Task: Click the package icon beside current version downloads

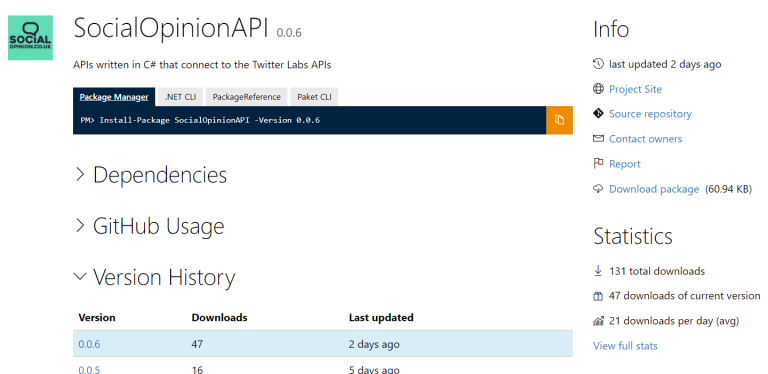Action: 598,296
